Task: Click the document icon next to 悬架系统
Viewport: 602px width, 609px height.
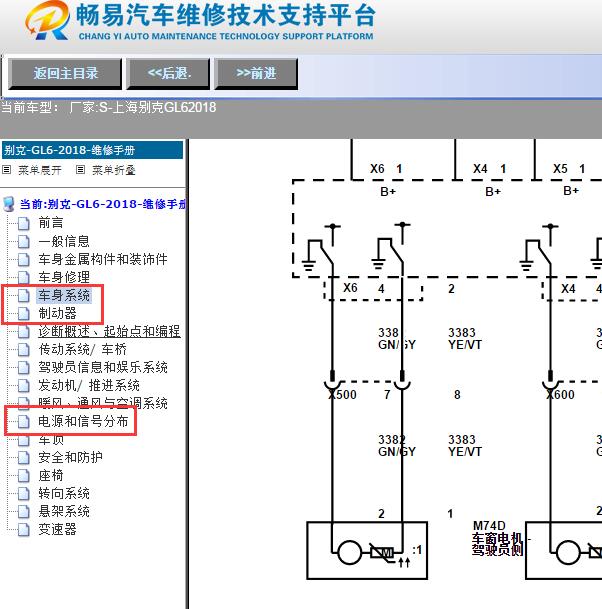Action: (24, 512)
